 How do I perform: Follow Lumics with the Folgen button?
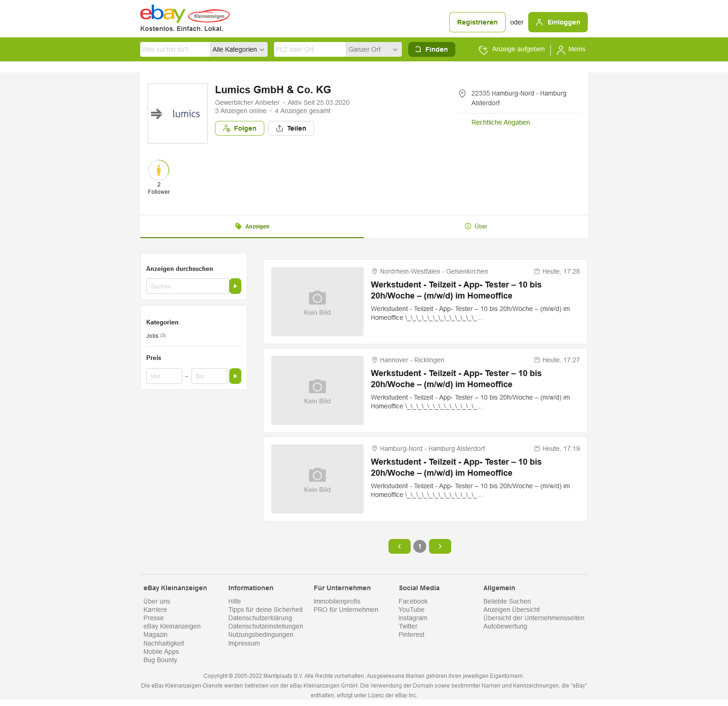(239, 128)
